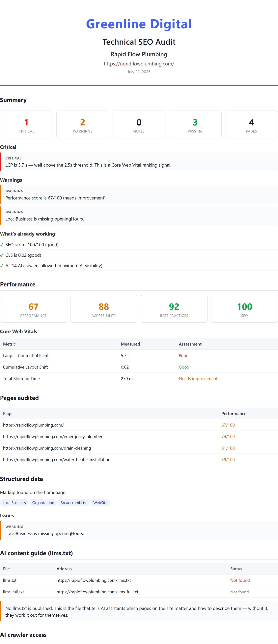This screenshot has width=278, height=644.
Task: Click the checkmark beside All 14 AI crawlers
Action: click(2, 266)
